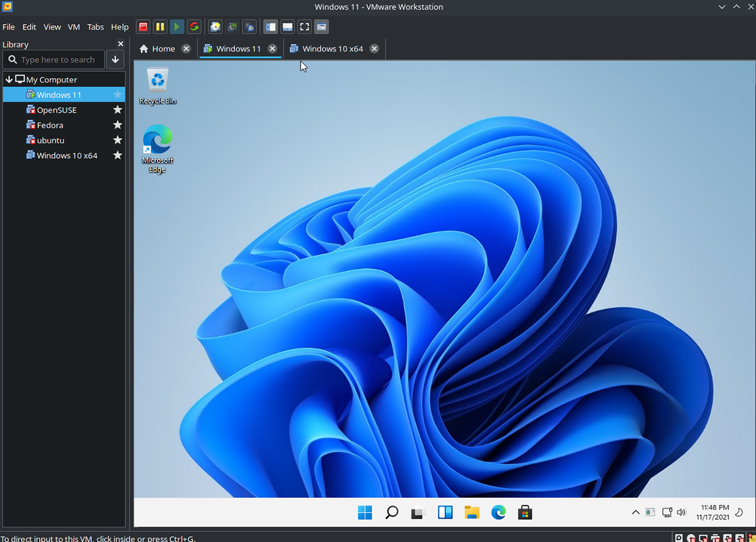Revert the VM to its snapshot
This screenshot has width=756, height=542.
[x=232, y=26]
